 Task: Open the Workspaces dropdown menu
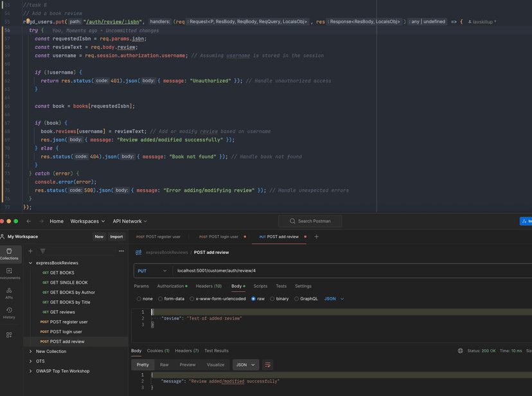point(87,221)
